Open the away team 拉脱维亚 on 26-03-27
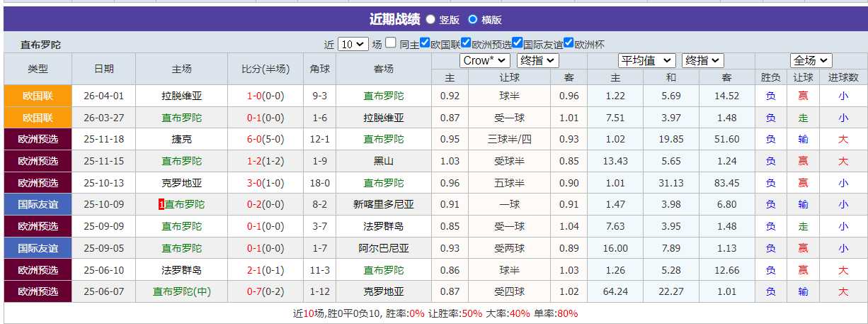The width and height of the screenshot is (868, 324). coord(384,118)
